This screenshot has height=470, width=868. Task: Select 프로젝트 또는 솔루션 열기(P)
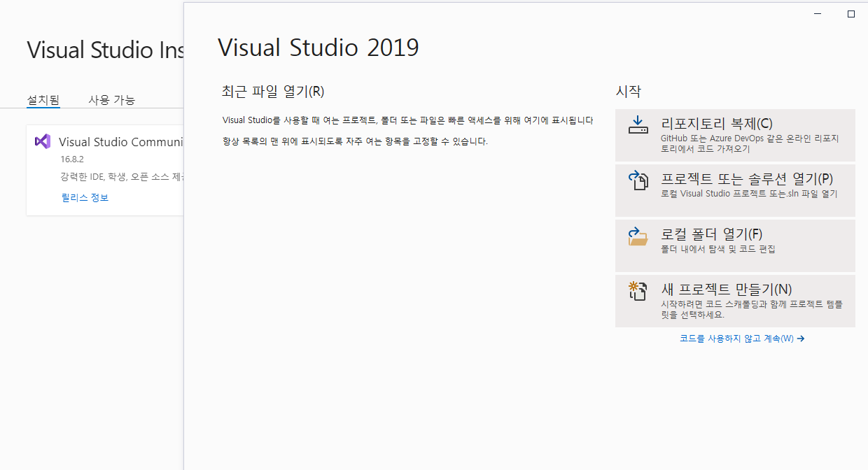point(735,190)
